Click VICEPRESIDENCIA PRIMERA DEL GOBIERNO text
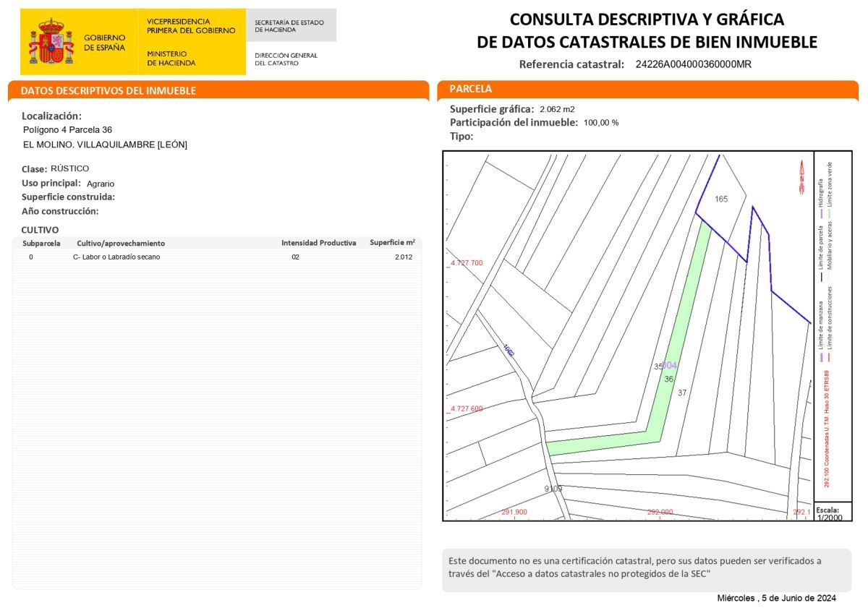This screenshot has width=868, height=613. 191,26
